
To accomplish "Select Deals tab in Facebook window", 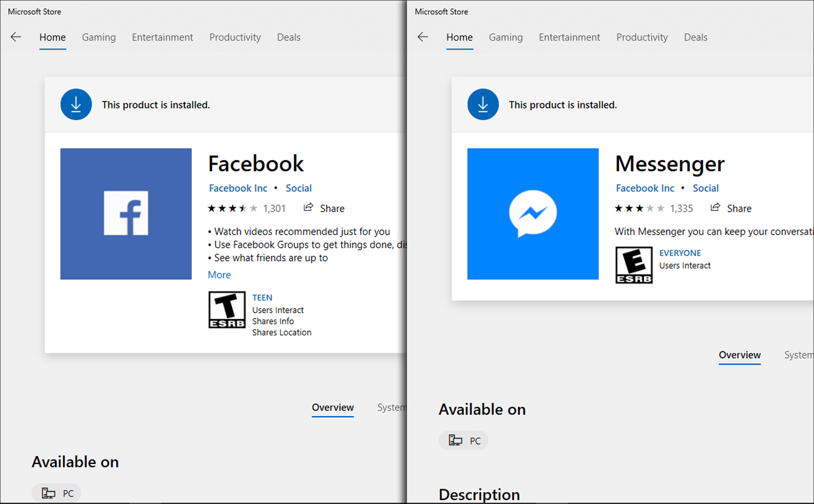I will (x=289, y=37).
